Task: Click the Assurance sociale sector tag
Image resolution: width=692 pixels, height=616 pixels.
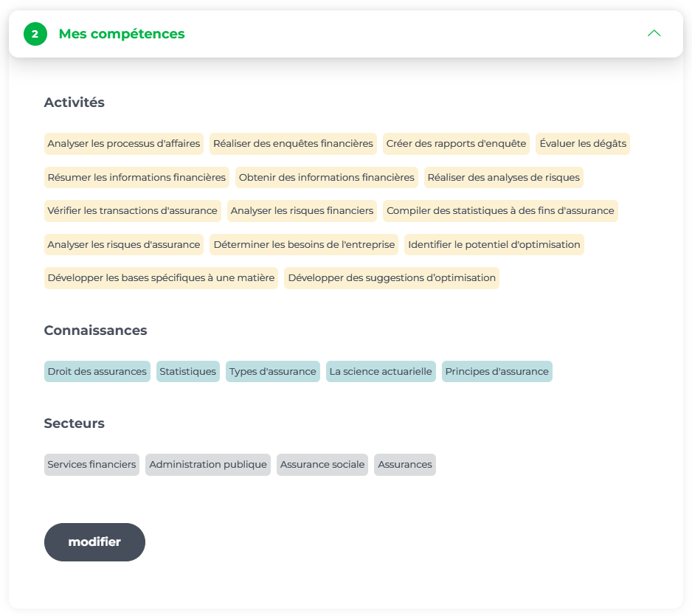Action: coord(322,465)
